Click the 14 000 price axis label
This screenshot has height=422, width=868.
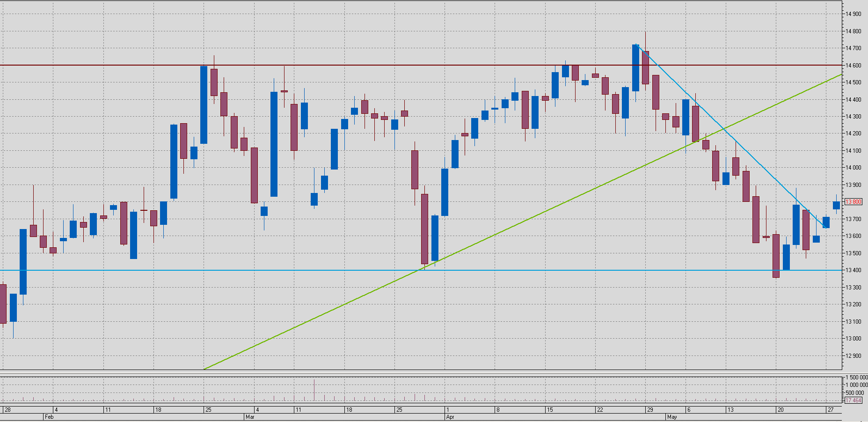853,168
